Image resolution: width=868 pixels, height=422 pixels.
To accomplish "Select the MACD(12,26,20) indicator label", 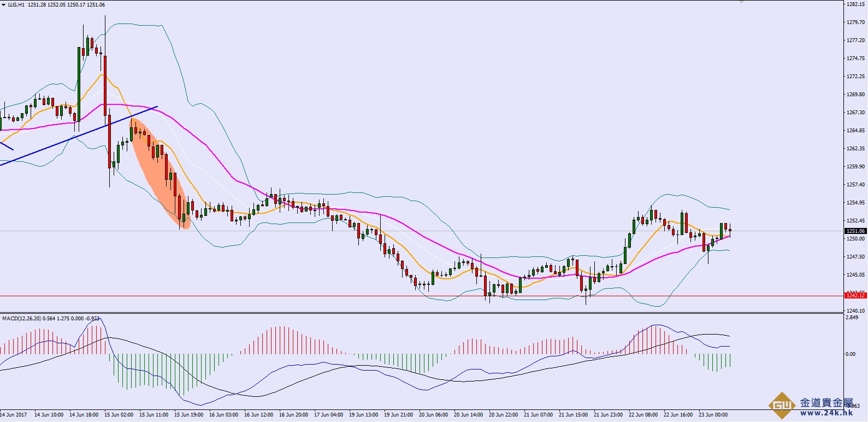I will (22, 318).
